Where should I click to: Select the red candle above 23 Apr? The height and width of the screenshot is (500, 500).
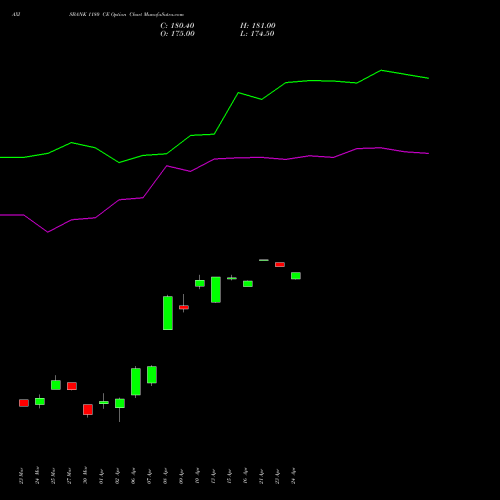[280, 265]
